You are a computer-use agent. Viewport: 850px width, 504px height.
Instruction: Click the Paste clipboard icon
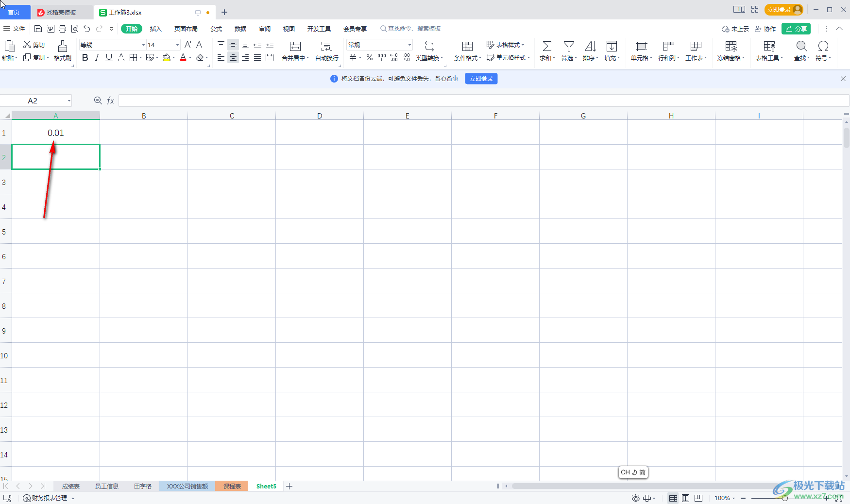coord(10,46)
